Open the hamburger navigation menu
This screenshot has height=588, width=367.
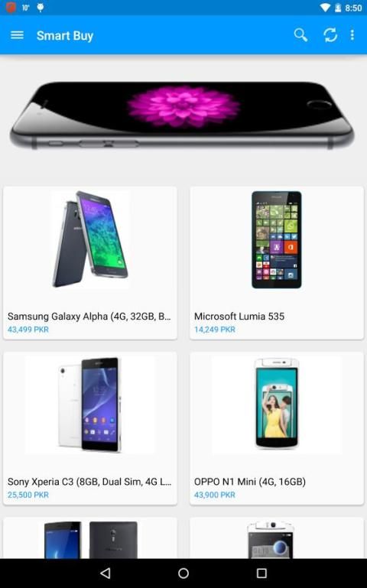[17, 35]
